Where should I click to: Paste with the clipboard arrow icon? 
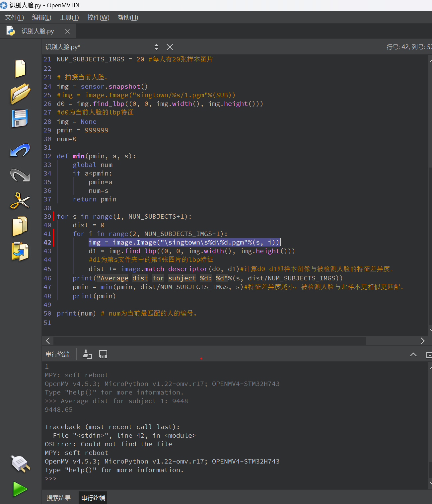(20, 252)
